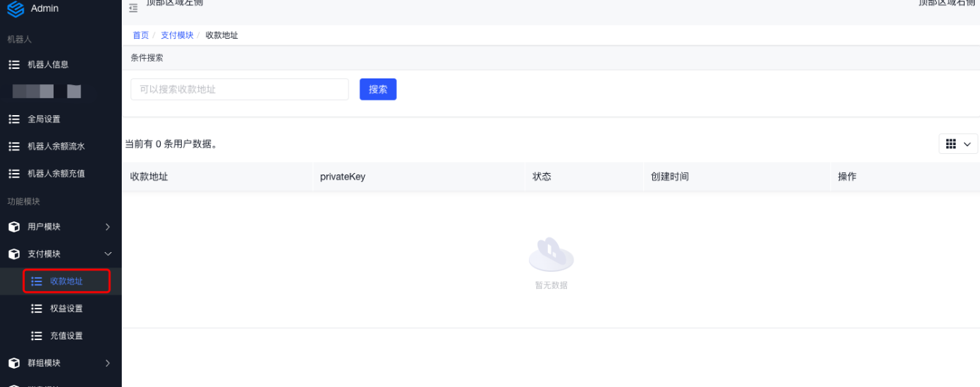Click list icon beside 机器人信息
Screen dimensions: 980x387
point(14,64)
